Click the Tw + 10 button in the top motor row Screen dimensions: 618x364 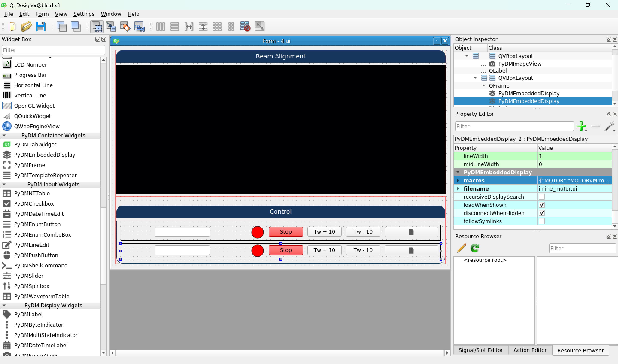[x=324, y=232]
